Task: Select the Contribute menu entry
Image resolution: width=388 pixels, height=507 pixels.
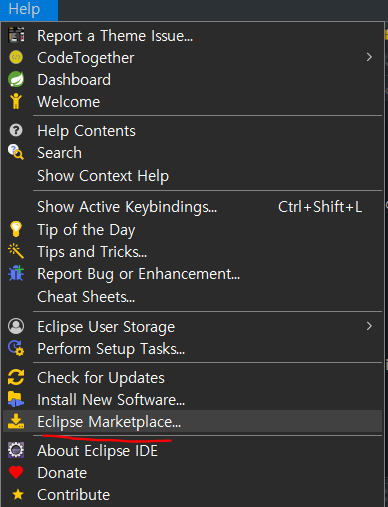Action: click(192, 495)
